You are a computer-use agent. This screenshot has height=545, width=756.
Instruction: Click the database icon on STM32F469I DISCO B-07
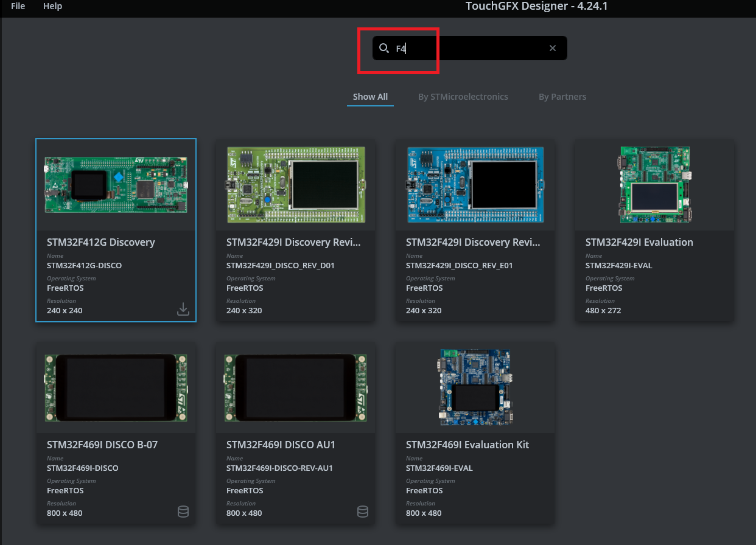(183, 512)
